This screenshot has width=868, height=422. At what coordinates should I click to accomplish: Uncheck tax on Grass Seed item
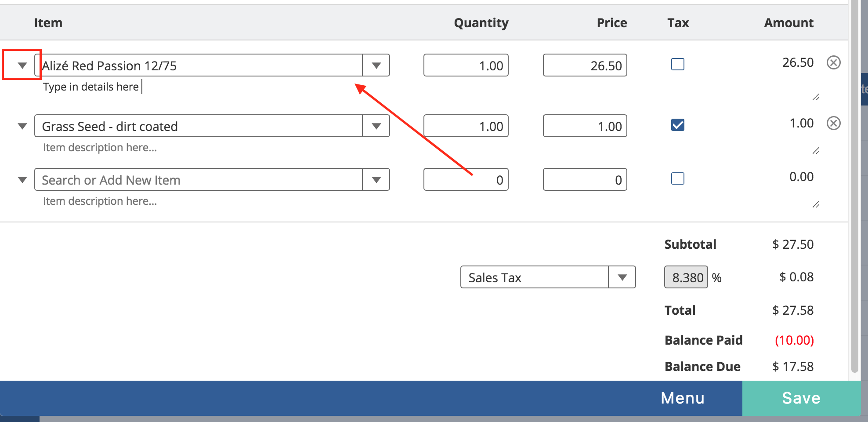(x=677, y=125)
